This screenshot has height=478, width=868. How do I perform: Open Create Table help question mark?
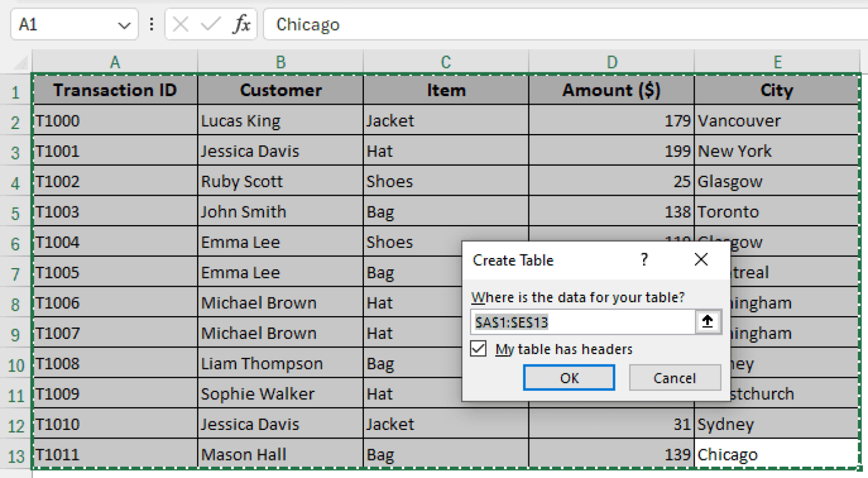(644, 260)
